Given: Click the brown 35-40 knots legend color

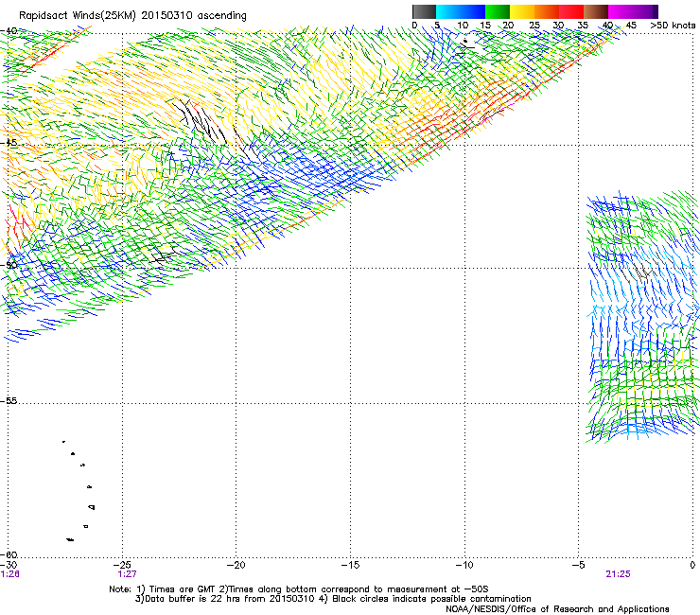Looking at the screenshot, I should (596, 11).
